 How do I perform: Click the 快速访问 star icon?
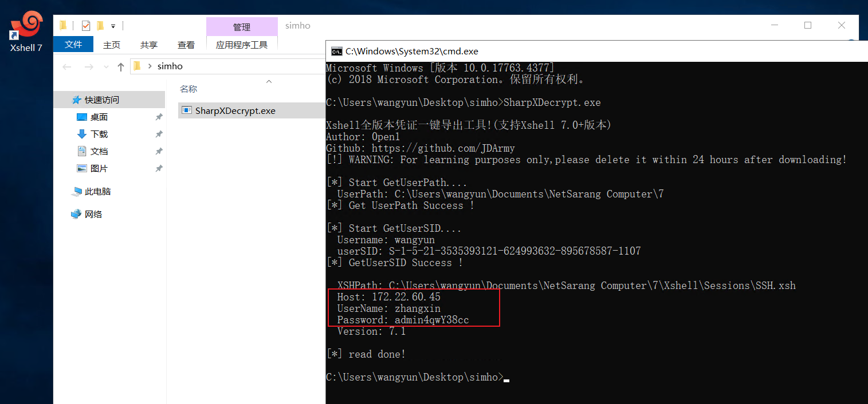[76, 100]
